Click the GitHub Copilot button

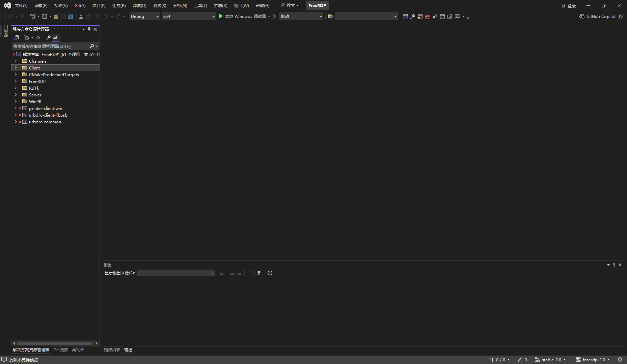coord(598,17)
